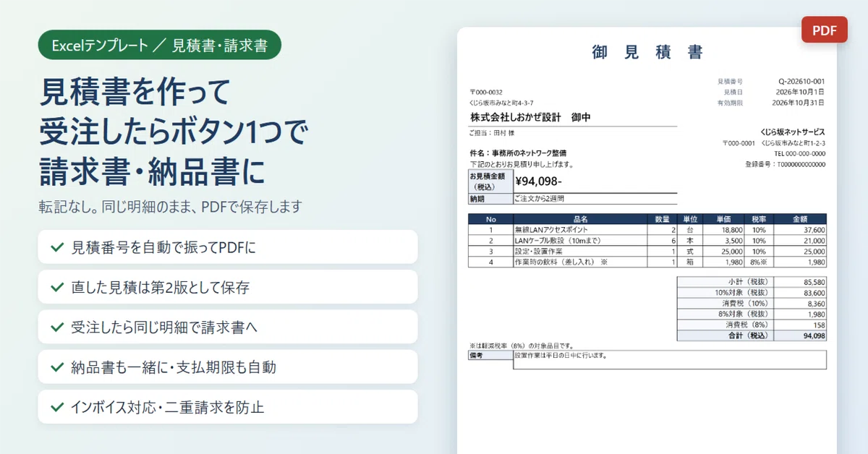The image size is (868, 454).
Task: Click the checkmark beside 受注したら同じ明細で請求書へ
Action: (56, 327)
